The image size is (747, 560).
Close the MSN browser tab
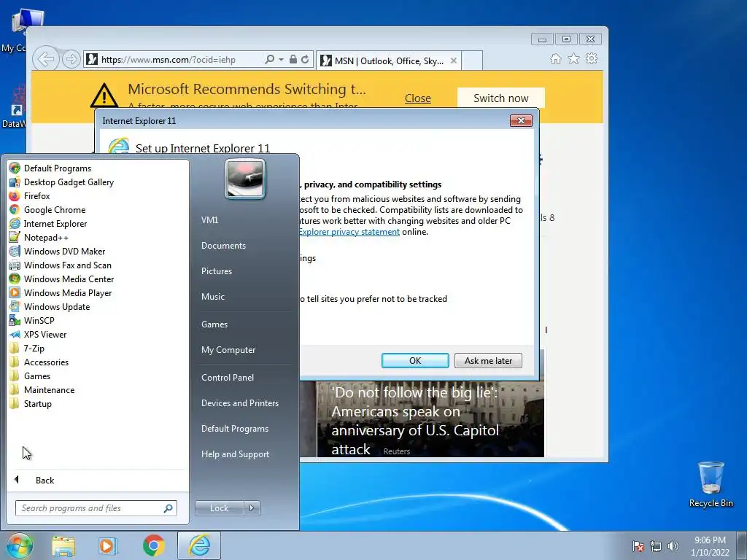(x=454, y=61)
